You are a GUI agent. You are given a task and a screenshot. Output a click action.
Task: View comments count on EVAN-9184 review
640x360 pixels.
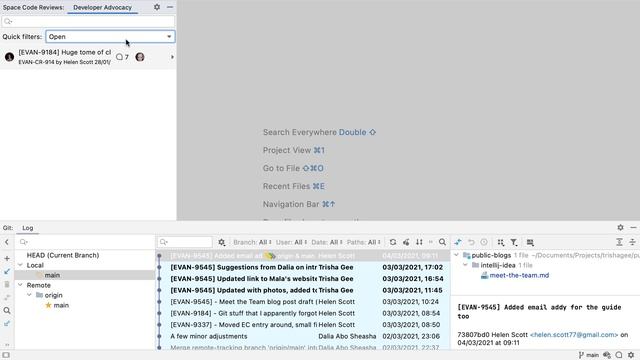pyautogui.click(x=122, y=57)
